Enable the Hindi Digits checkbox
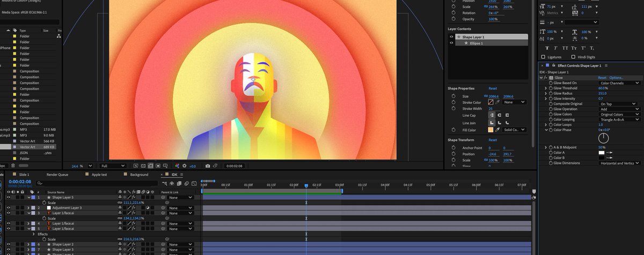644x255 pixels. [x=573, y=57]
